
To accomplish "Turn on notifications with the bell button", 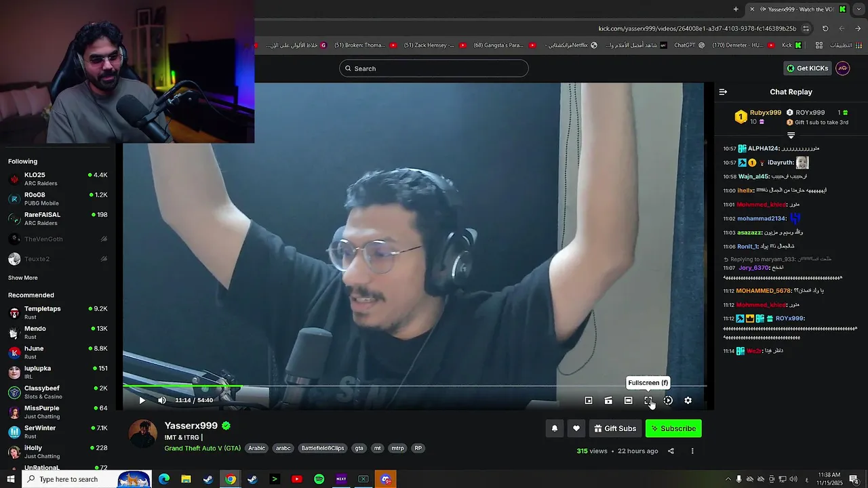I will [555, 428].
